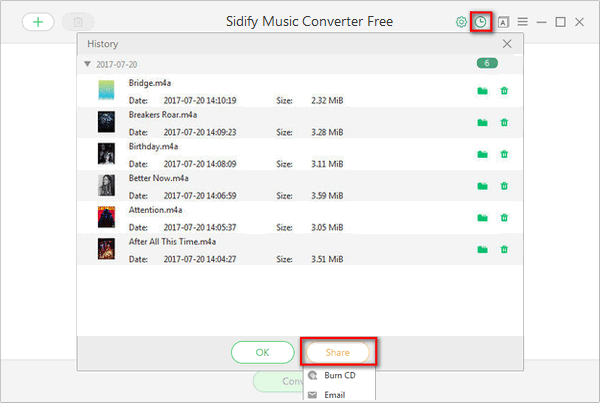Click the date 2017-07-20 14:09:23
The height and width of the screenshot is (404, 600).
[x=200, y=132]
